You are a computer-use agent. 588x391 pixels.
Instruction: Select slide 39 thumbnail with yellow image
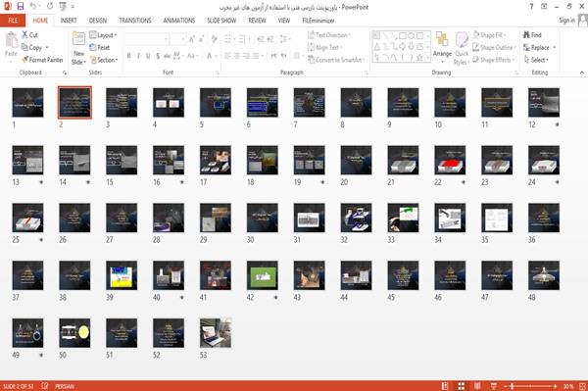pos(122,275)
